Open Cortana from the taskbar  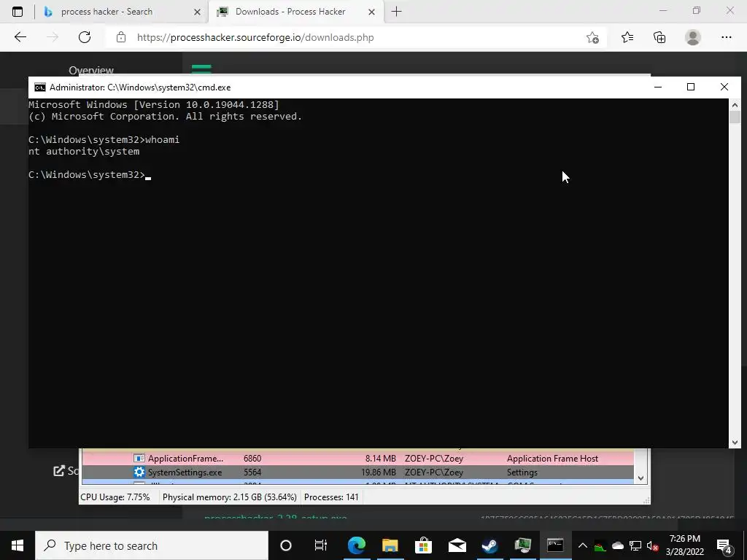pos(286,545)
